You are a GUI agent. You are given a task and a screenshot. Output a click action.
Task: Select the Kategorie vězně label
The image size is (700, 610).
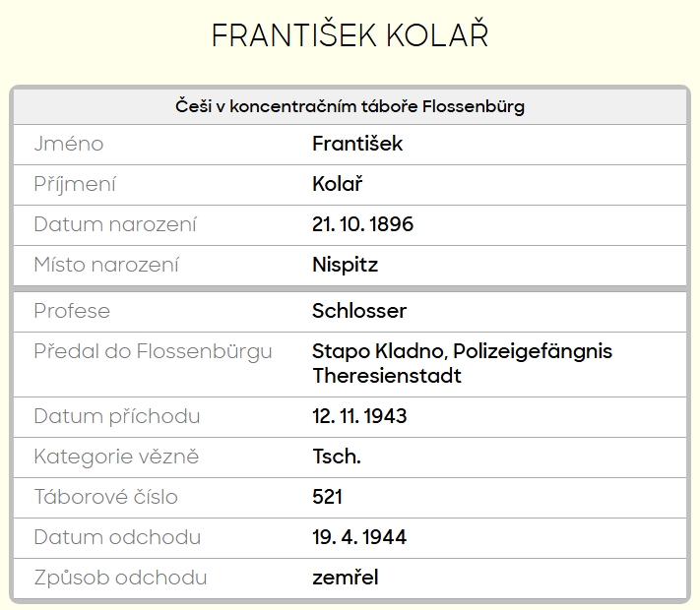(116, 457)
